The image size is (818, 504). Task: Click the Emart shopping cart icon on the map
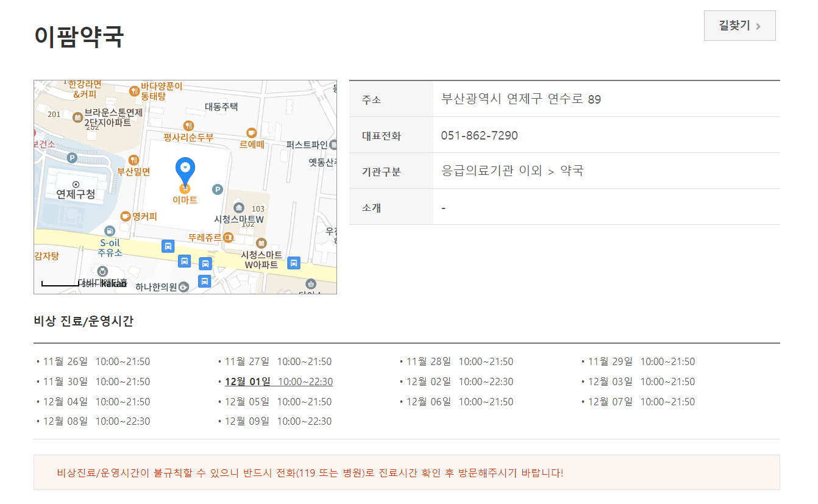tap(185, 190)
